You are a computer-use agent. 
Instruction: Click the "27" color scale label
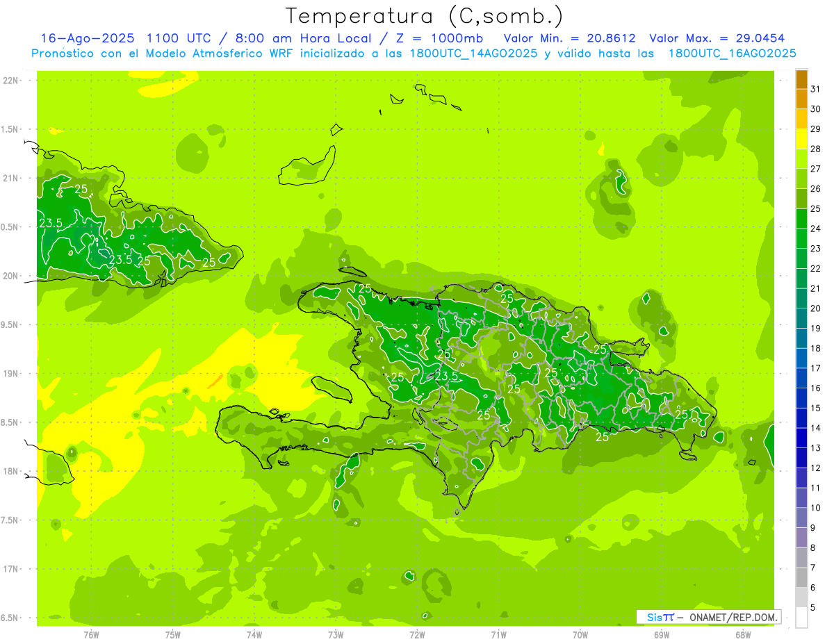[816, 169]
